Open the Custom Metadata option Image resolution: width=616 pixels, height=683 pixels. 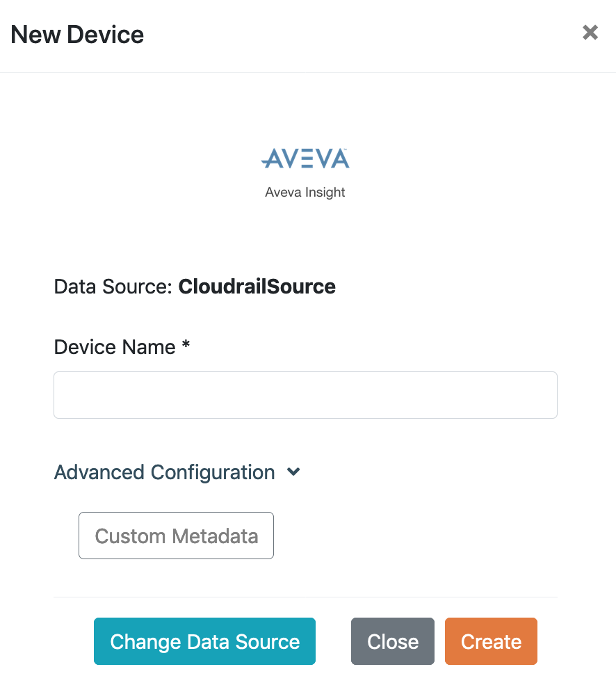pyautogui.click(x=176, y=536)
